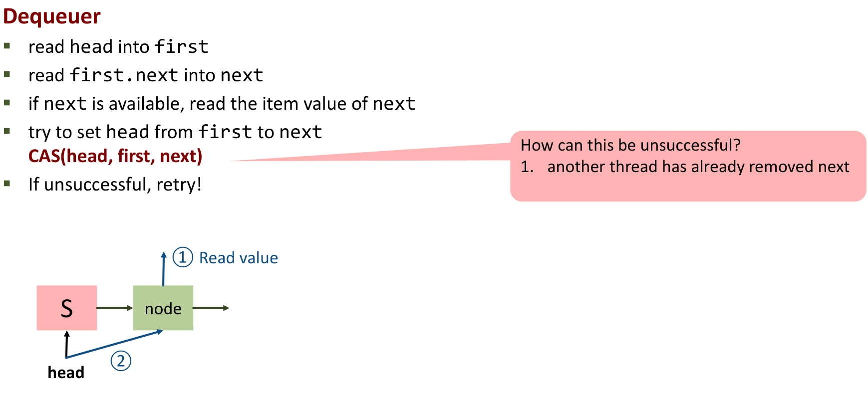Click 'How can this be unsuccessful?' callout heading

[630, 145]
